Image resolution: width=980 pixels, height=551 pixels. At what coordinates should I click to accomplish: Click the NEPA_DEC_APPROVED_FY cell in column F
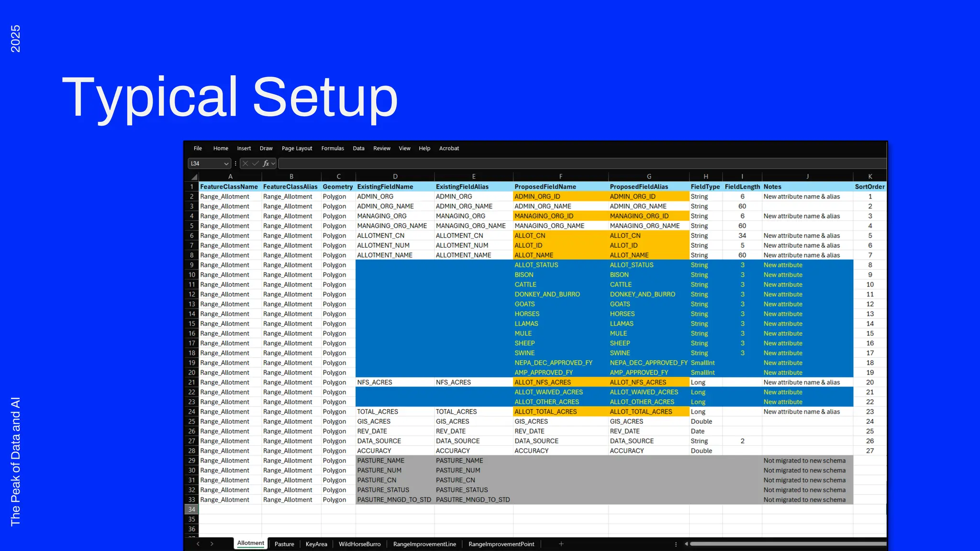(x=560, y=363)
